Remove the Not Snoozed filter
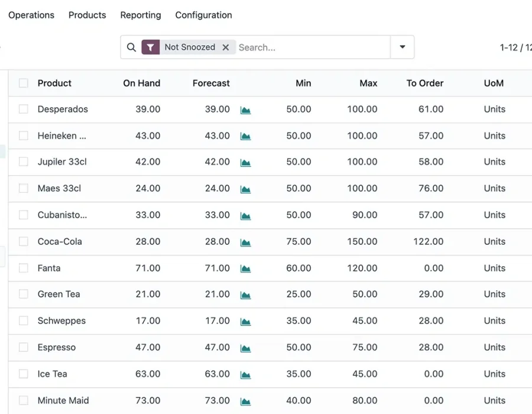 (226, 47)
